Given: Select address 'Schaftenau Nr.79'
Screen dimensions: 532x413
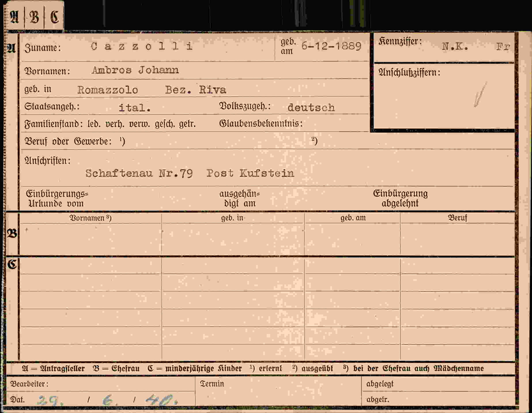Looking at the screenshot, I should tap(139, 174).
